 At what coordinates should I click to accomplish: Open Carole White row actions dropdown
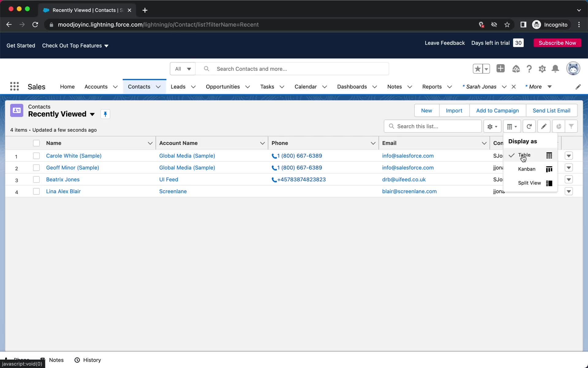click(x=569, y=156)
